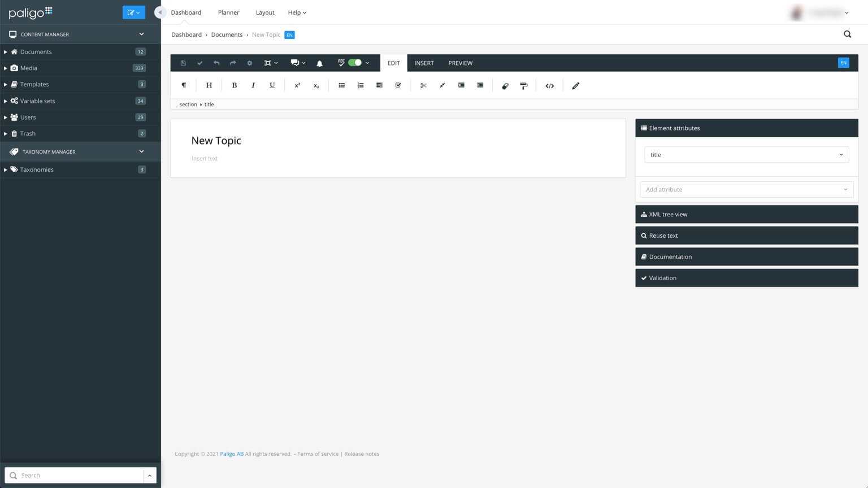Image resolution: width=868 pixels, height=488 pixels.
Task: Open the Release notes link
Action: (362, 454)
